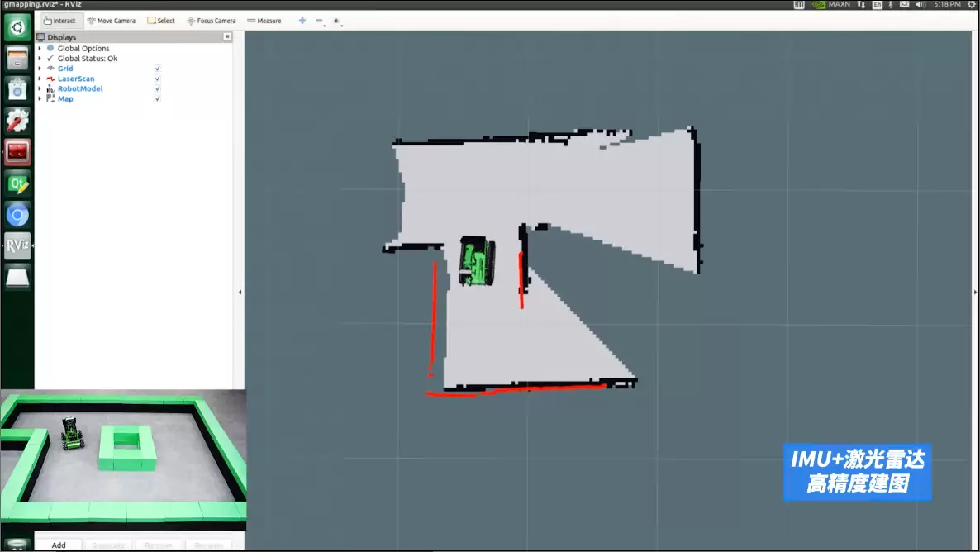Pick the Measure tool
Screen dimensions: 980x552
click(264, 21)
